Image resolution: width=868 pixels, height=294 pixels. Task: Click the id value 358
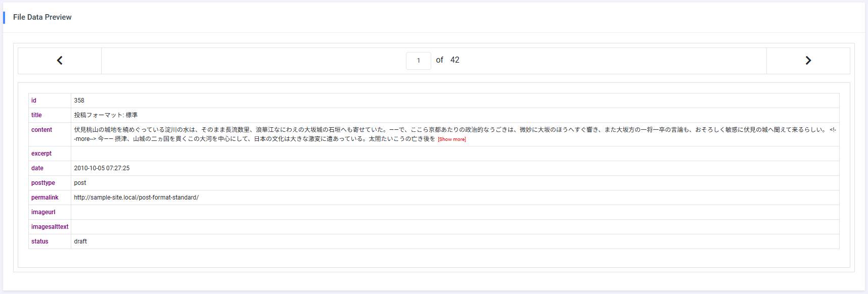pos(79,101)
